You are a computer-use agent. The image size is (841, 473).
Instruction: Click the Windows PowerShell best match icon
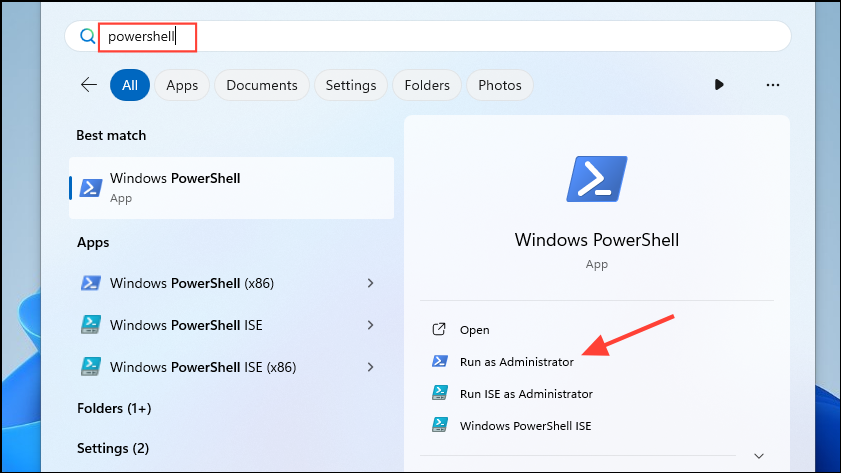(91, 188)
